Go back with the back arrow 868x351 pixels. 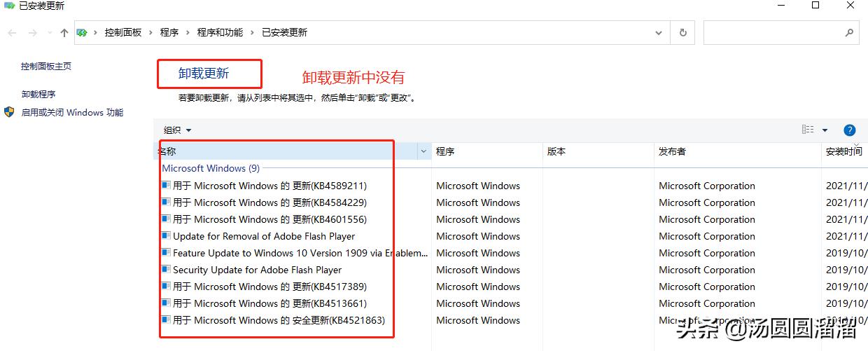pyautogui.click(x=13, y=32)
